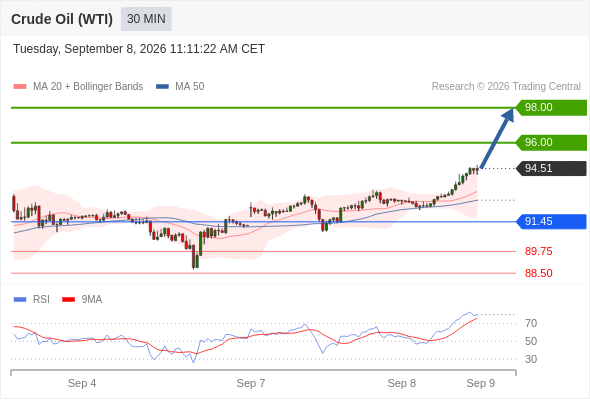Select the Sep 8 date axis label
590x400 pixels.
coord(401,383)
